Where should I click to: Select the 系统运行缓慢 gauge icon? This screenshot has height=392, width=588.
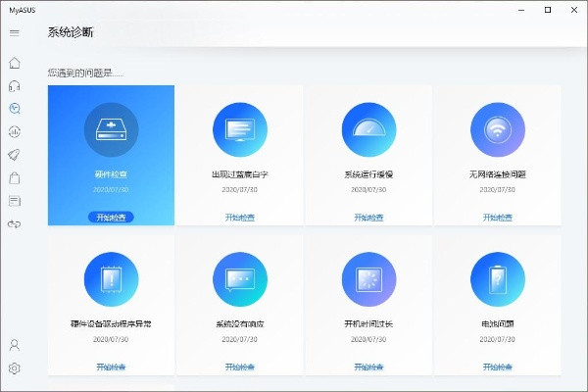(x=368, y=130)
